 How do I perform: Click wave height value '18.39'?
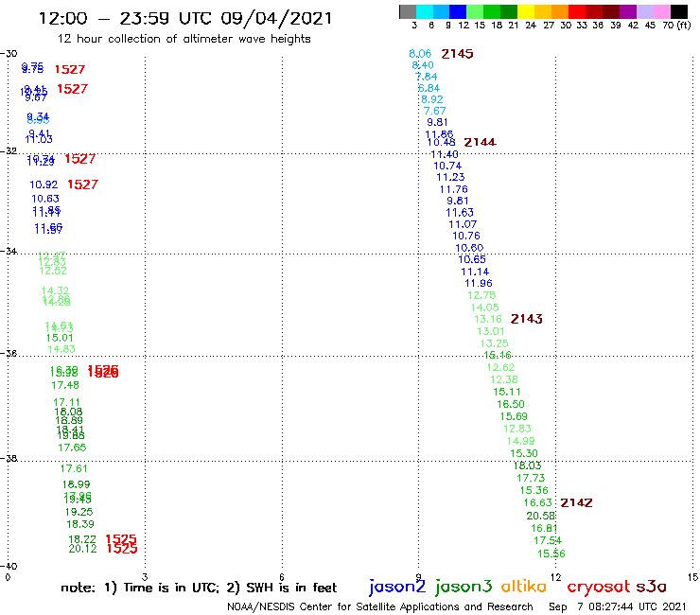(80, 524)
